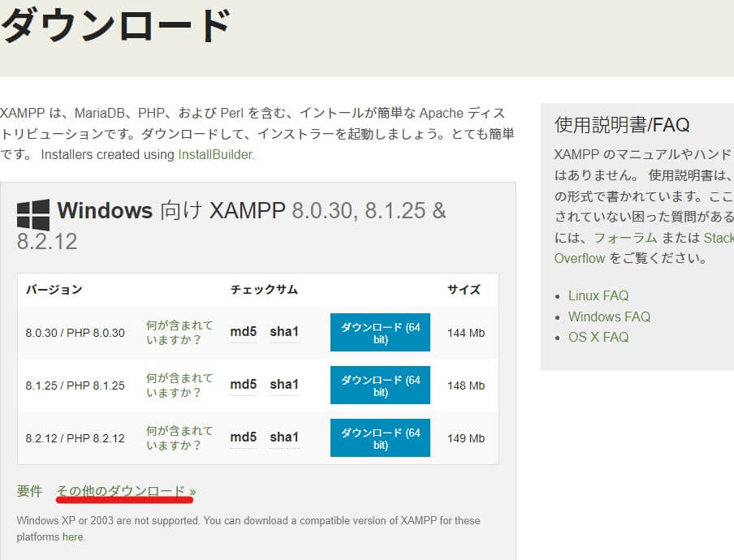Open 何が含まれていますか link for 8.0.30
Screen dimensions: 734x560
pyautogui.click(x=179, y=332)
